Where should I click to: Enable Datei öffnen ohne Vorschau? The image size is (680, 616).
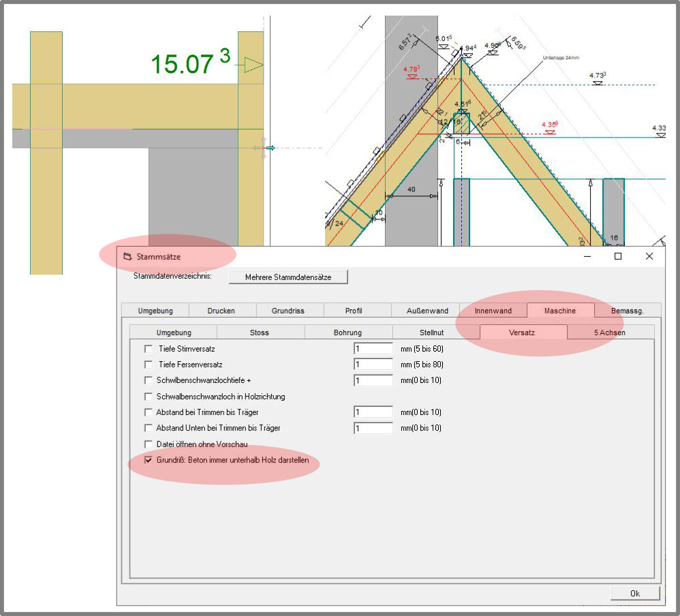pos(149,444)
